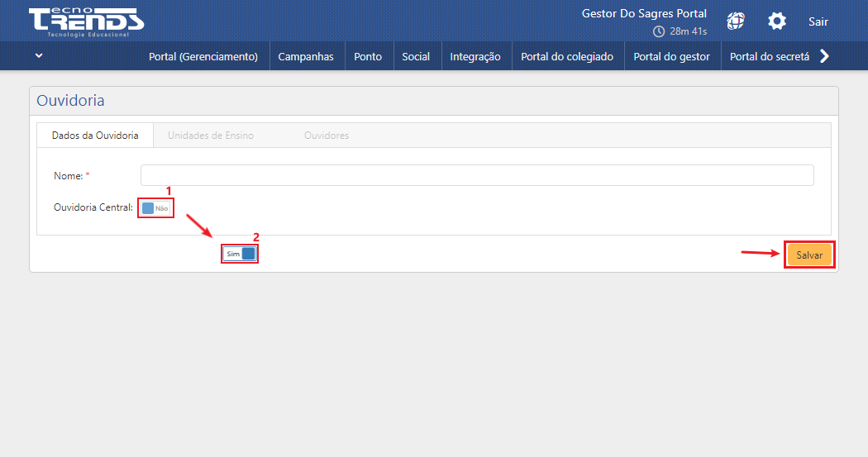
Task: Go to the Integração menu
Action: (475, 57)
